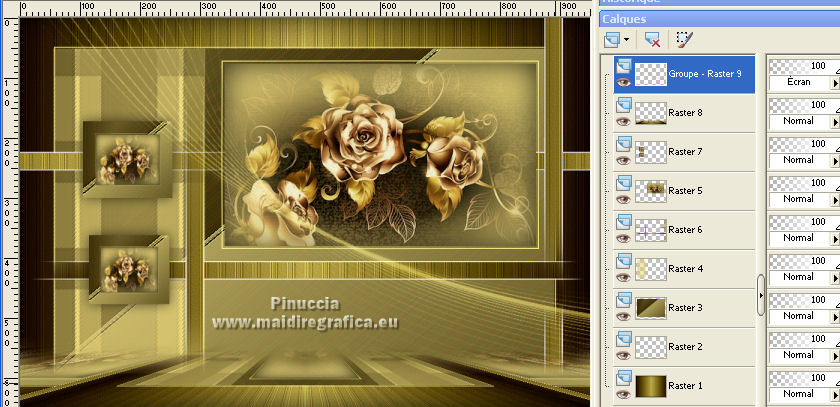Click the layer type icon of Raster 6
This screenshot has width=840, height=407.
pos(624,222)
